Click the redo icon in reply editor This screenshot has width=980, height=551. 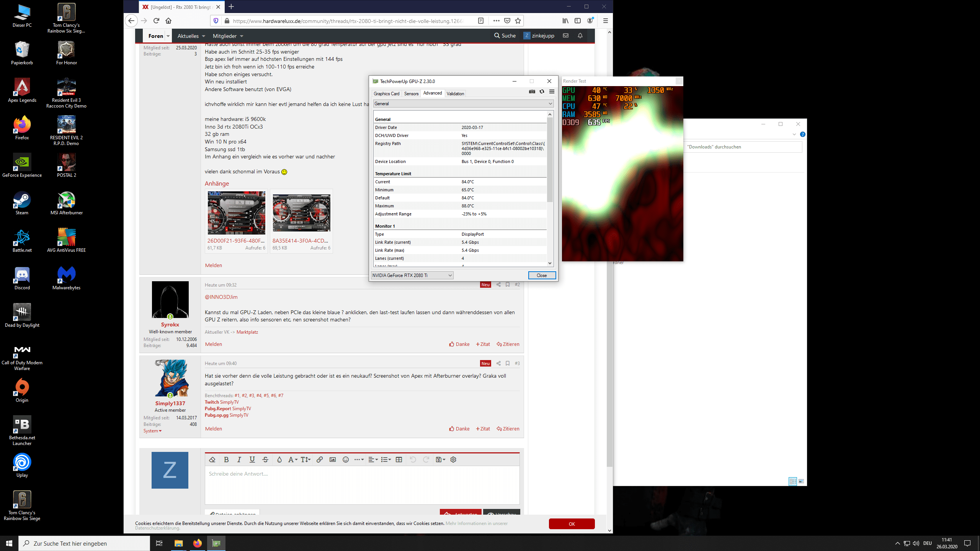click(426, 460)
